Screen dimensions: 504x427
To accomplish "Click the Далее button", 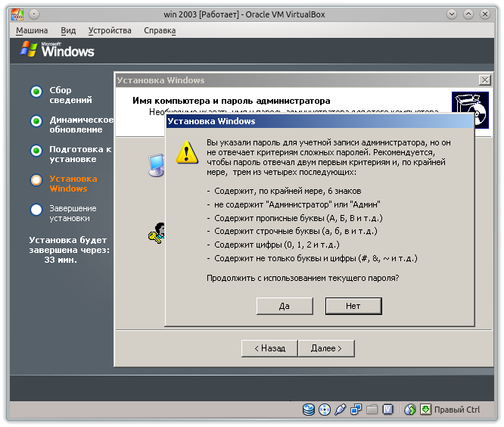I will pyautogui.click(x=326, y=348).
